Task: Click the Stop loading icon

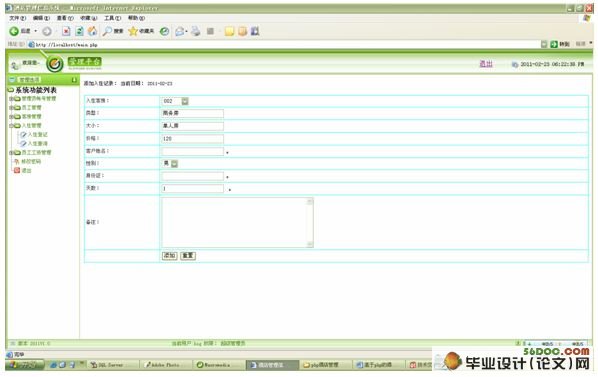Action: click(66, 31)
